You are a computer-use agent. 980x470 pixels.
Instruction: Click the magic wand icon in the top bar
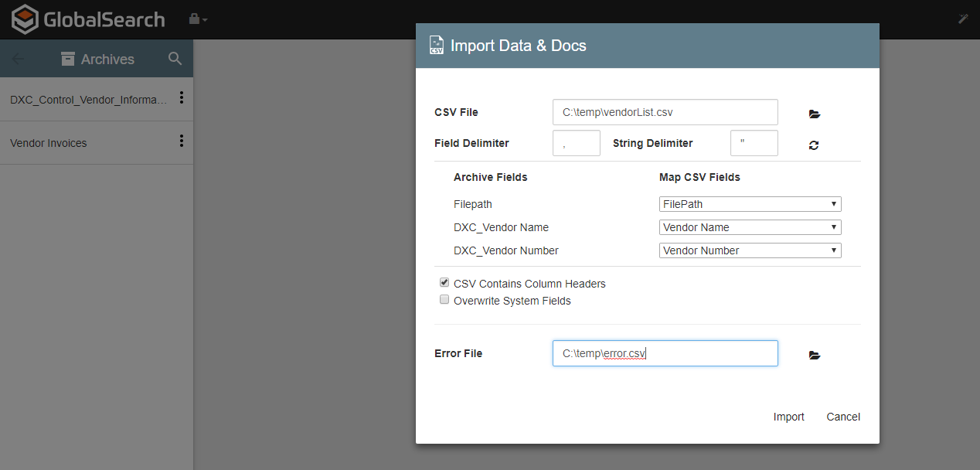click(963, 19)
